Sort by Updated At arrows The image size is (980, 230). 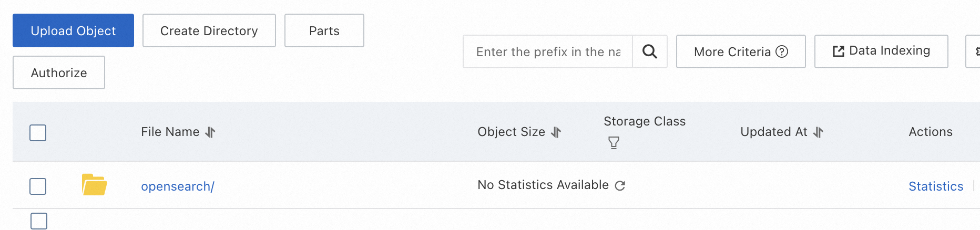point(818,132)
